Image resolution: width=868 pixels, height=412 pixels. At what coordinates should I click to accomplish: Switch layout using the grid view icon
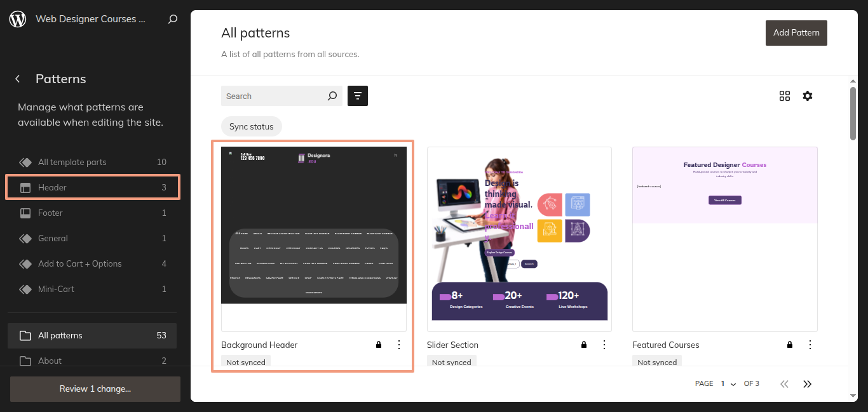coord(785,96)
